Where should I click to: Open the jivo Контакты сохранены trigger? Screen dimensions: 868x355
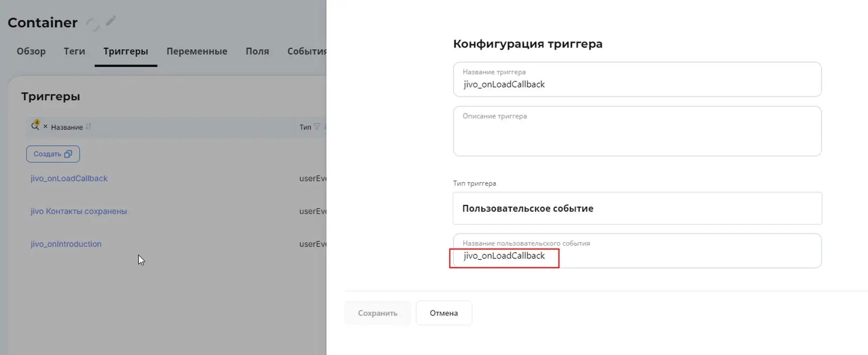79,211
